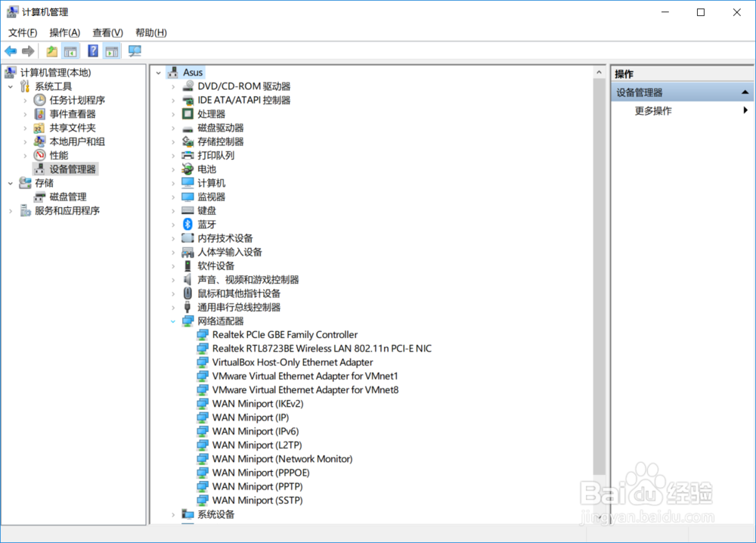Collapse the 存储 node in left tree
The image size is (756, 543).
[x=11, y=183]
